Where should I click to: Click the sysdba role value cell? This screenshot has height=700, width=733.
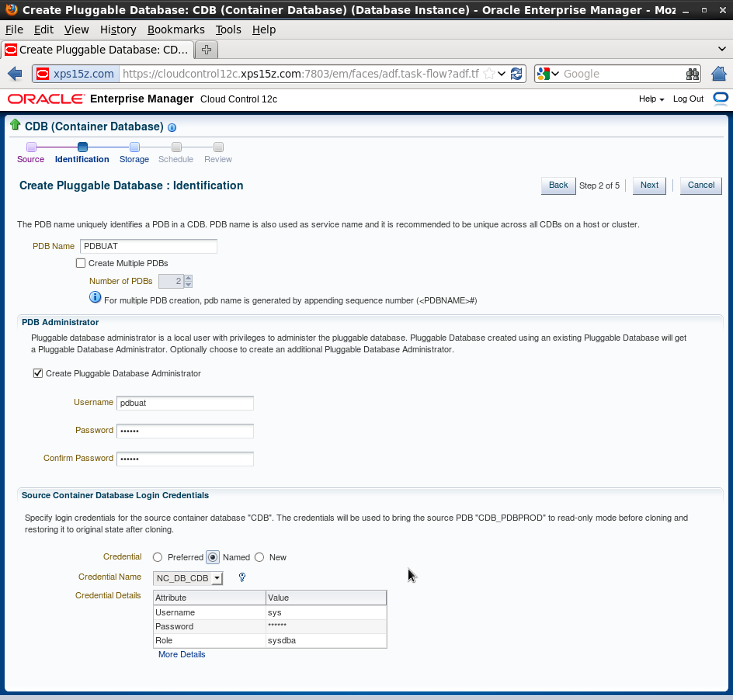(x=326, y=641)
